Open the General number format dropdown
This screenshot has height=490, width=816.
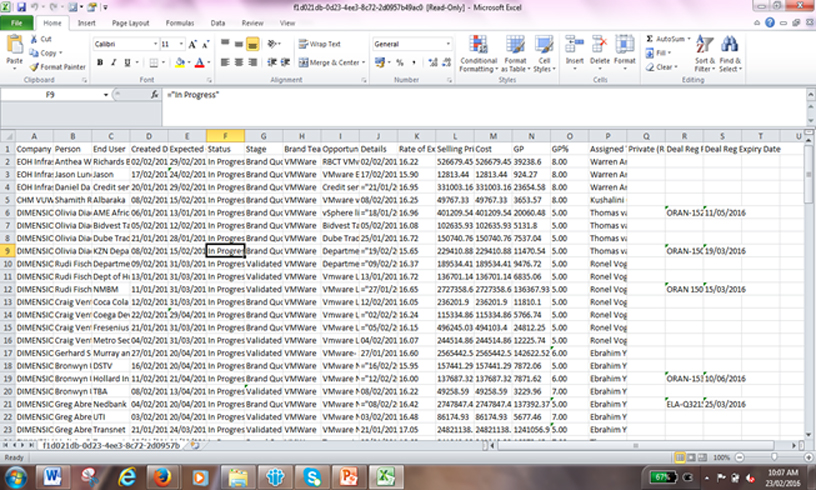click(448, 44)
